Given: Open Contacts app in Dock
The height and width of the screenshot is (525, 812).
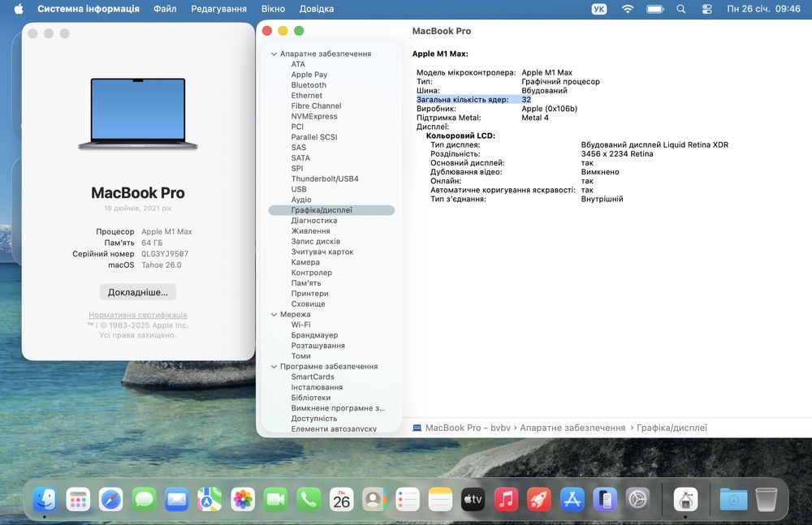Looking at the screenshot, I should (x=374, y=500).
